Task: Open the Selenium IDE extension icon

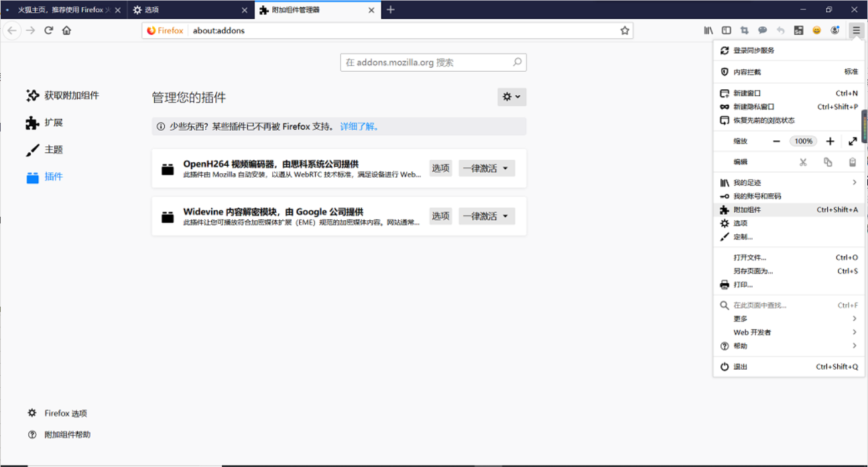Action: click(x=798, y=30)
